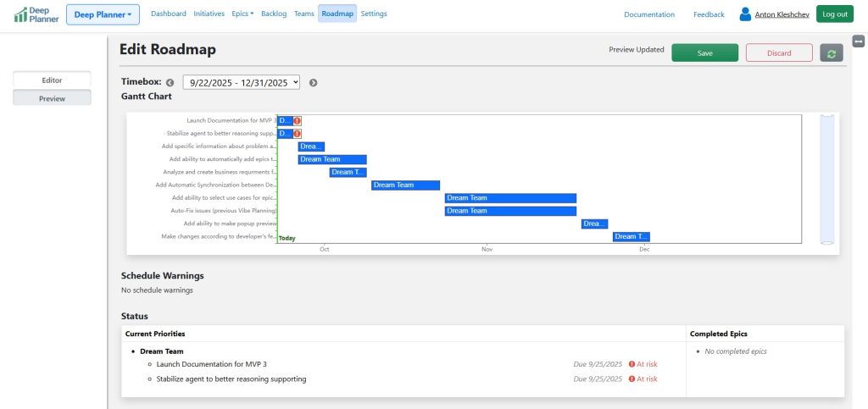The image size is (868, 409).
Task: Click the previous timebox arrow icon
Action: click(x=170, y=83)
